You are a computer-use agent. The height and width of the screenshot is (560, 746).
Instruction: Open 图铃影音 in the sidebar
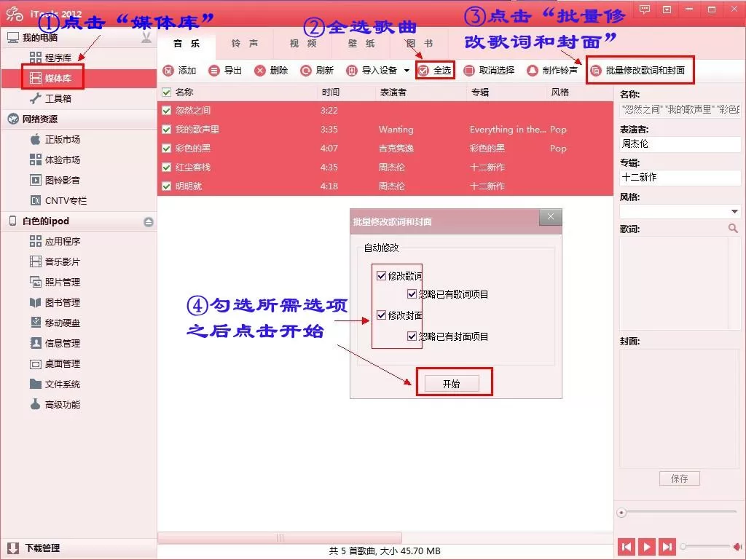pyautogui.click(x=55, y=180)
